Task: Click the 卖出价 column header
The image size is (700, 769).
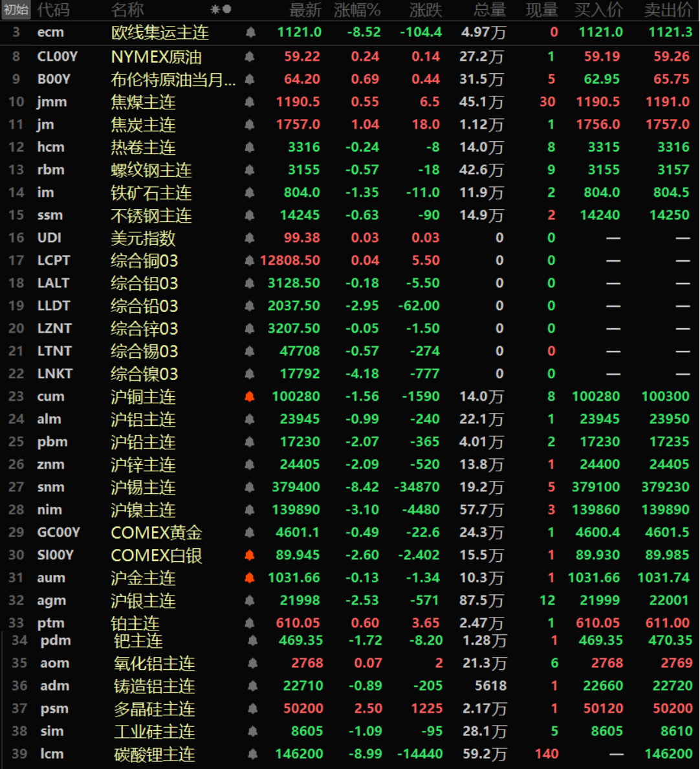Action: pyautogui.click(x=668, y=10)
